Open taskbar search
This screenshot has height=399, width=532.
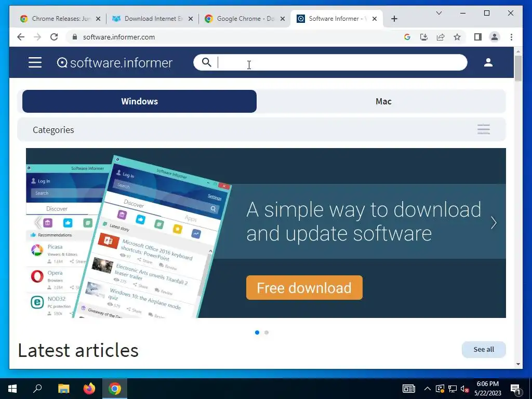[37, 389]
